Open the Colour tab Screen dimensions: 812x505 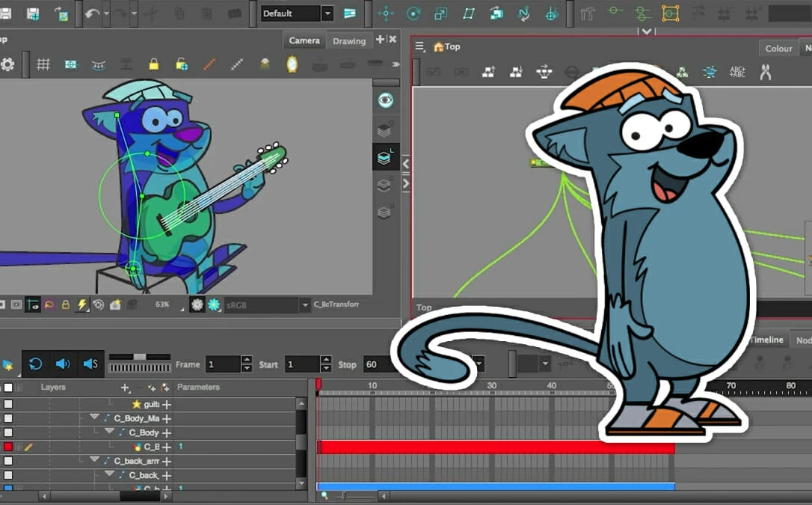click(x=778, y=49)
